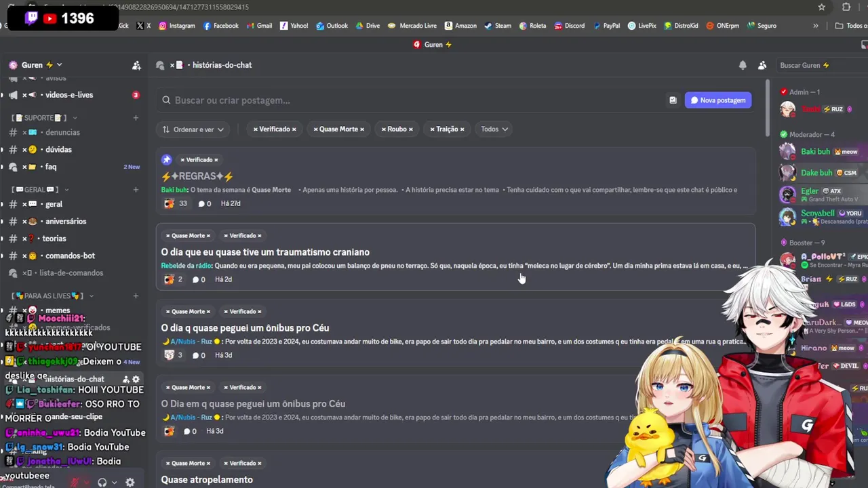Toggle the 33 reaction on REGRAS post

point(176,203)
